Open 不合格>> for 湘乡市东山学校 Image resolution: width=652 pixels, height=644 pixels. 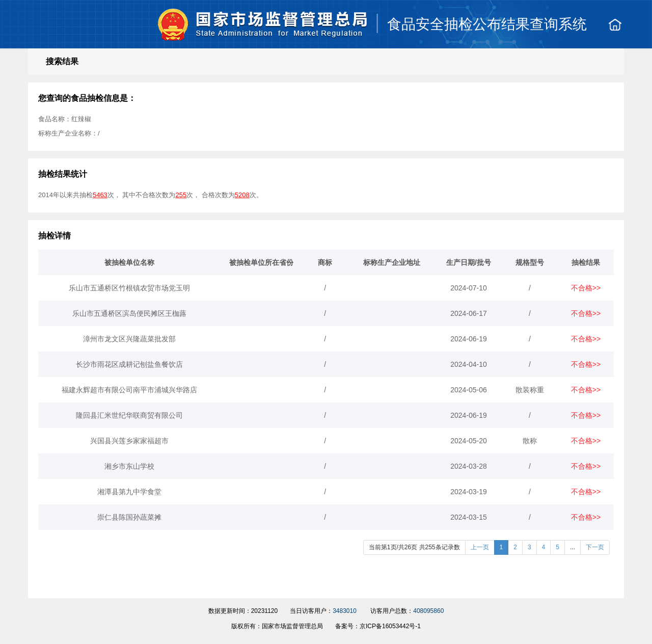coord(586,467)
